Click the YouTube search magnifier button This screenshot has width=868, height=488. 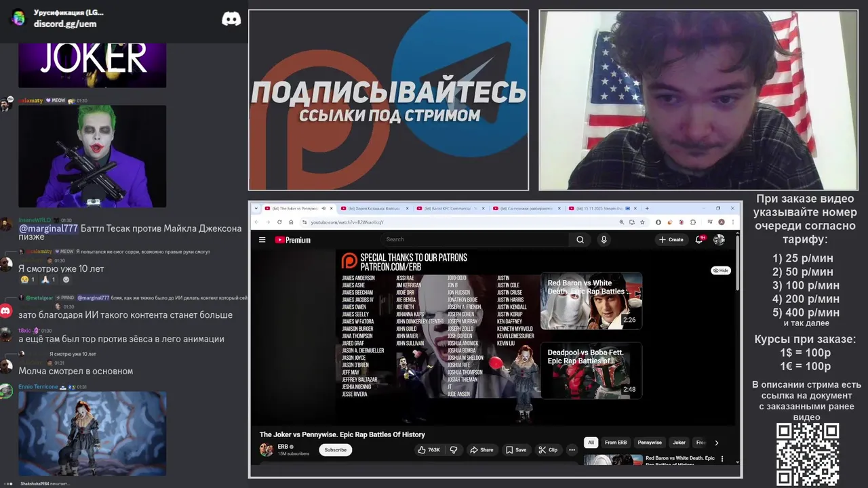click(580, 239)
